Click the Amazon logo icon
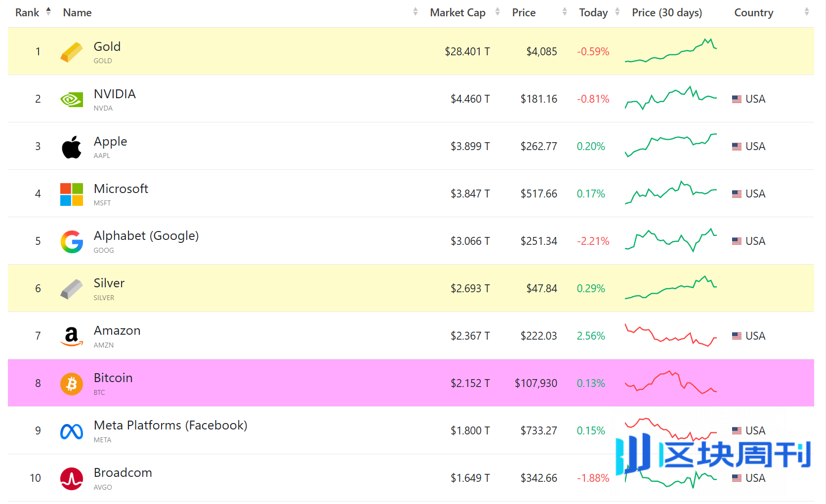826x504 pixels. (72, 336)
